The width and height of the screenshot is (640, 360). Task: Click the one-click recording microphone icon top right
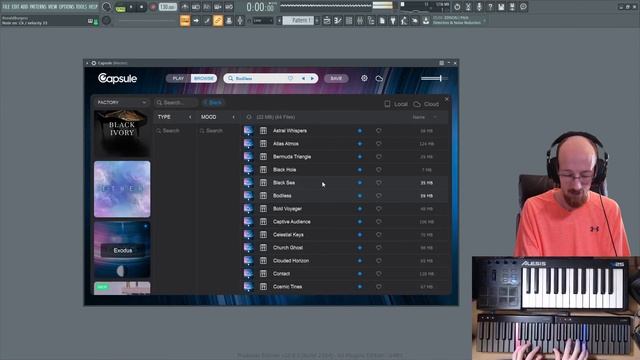(x=479, y=7)
